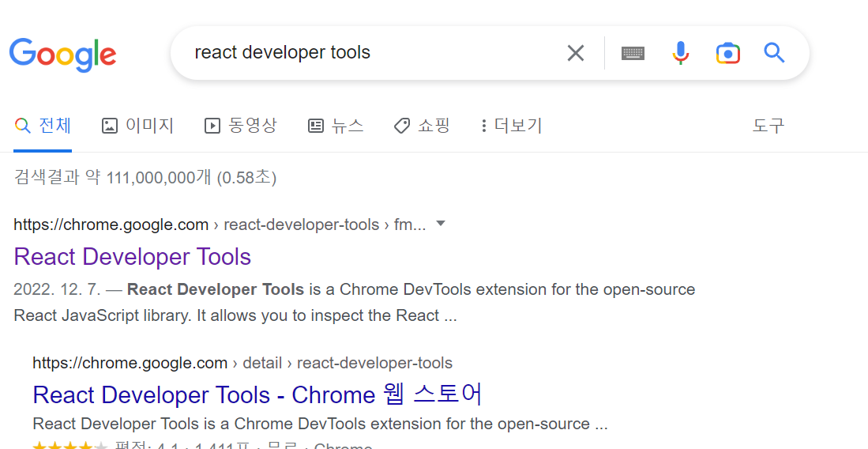
Task: Search by image with camera icon
Action: click(x=728, y=53)
